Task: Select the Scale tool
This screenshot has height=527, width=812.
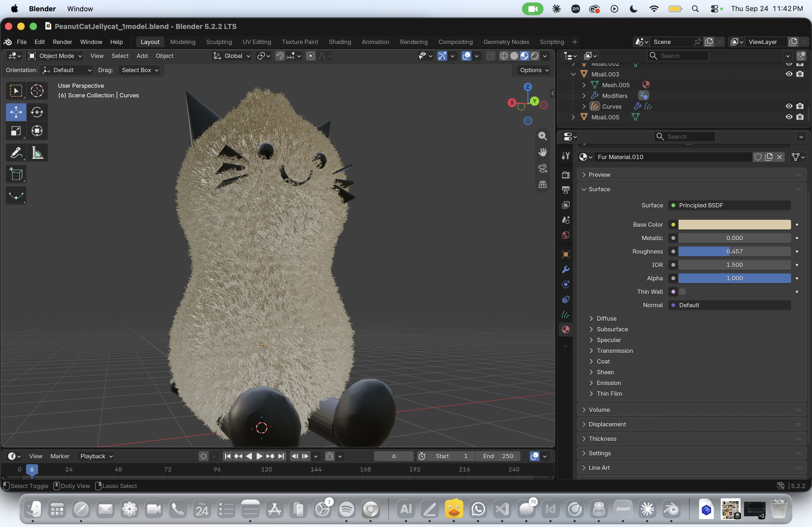Action: (x=16, y=131)
